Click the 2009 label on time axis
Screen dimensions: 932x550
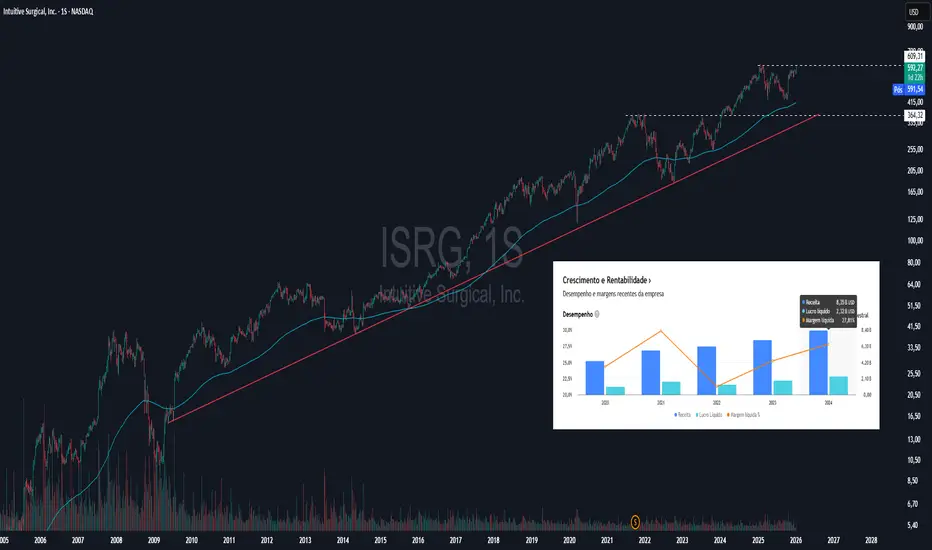tap(154, 540)
